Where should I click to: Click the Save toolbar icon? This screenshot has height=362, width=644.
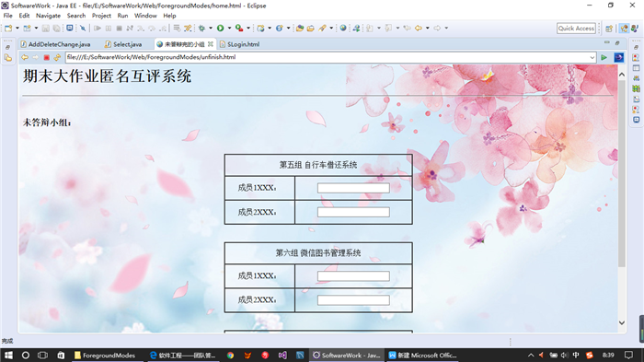point(46,28)
